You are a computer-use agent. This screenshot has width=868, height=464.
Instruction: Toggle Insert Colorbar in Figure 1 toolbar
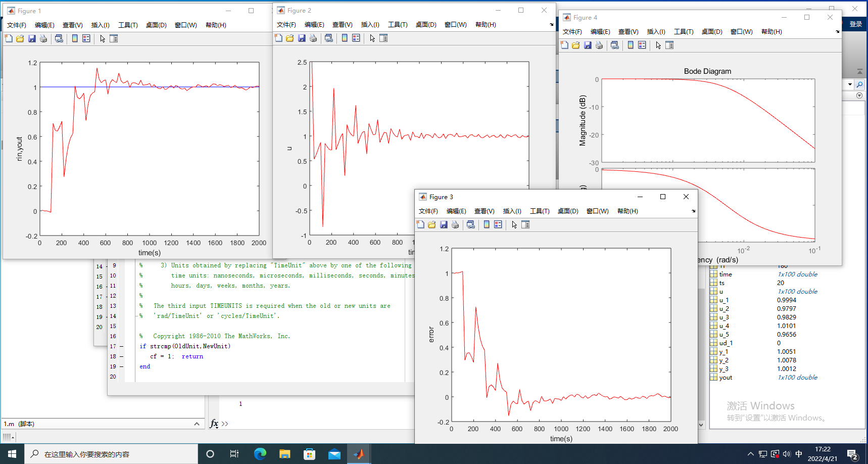pyautogui.click(x=75, y=38)
